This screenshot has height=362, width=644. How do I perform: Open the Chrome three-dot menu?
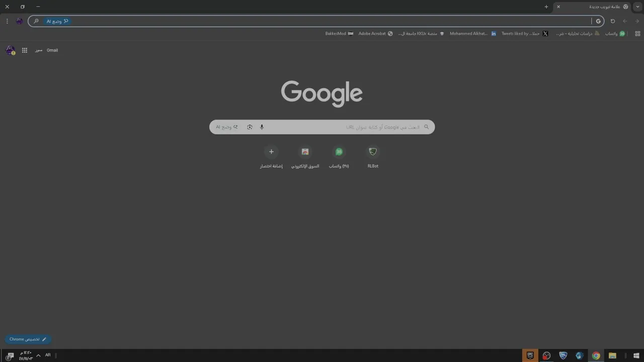tap(7, 21)
